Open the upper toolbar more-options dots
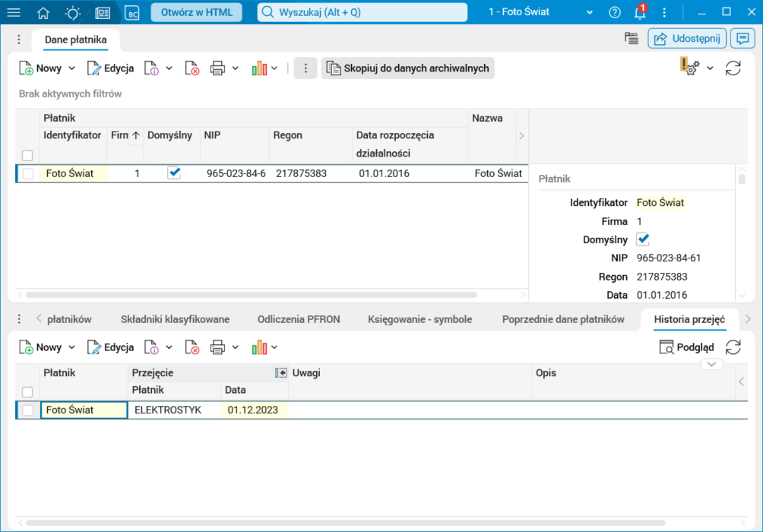 tap(306, 68)
